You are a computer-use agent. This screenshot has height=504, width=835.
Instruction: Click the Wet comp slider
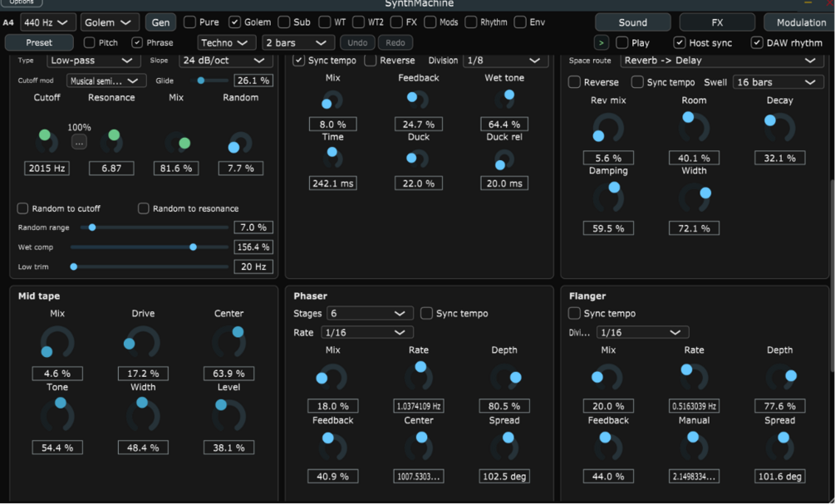point(150,247)
